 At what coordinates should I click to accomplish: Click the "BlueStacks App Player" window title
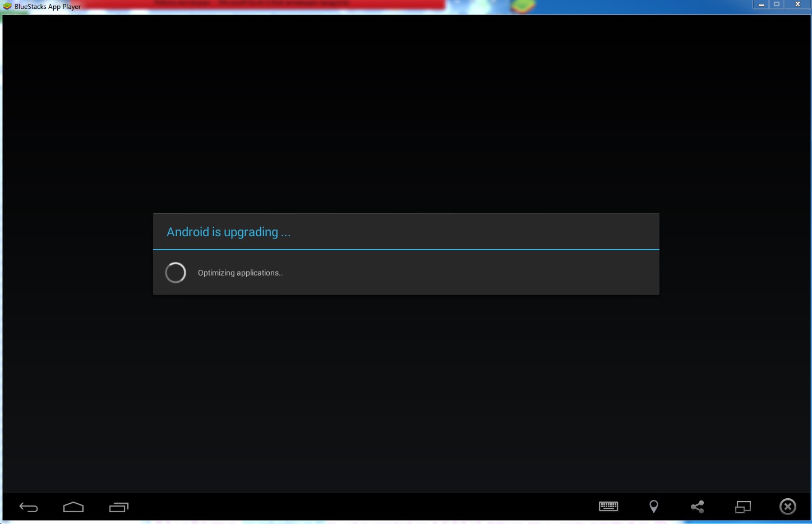tap(48, 7)
